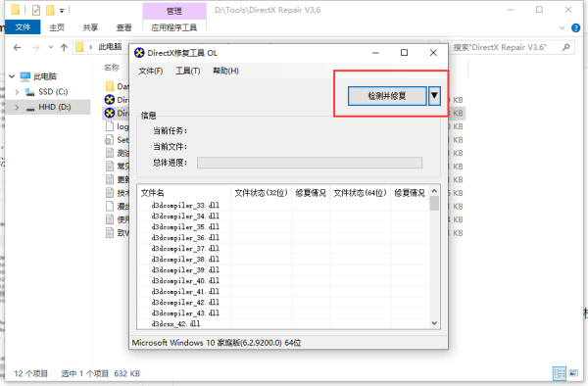Open the 主页 tab in Explorer ribbon
588x386 pixels.
coord(57,27)
